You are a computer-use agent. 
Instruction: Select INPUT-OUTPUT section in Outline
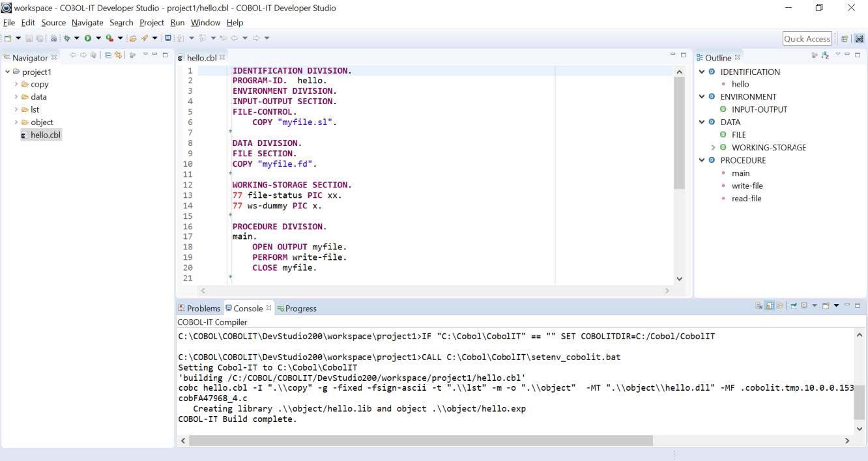click(x=759, y=109)
